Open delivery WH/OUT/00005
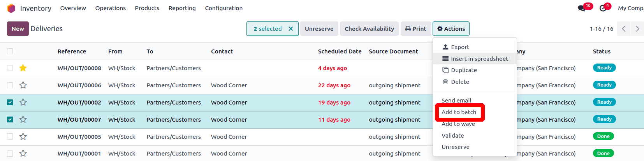The width and height of the screenshot is (644, 161). pyautogui.click(x=79, y=137)
